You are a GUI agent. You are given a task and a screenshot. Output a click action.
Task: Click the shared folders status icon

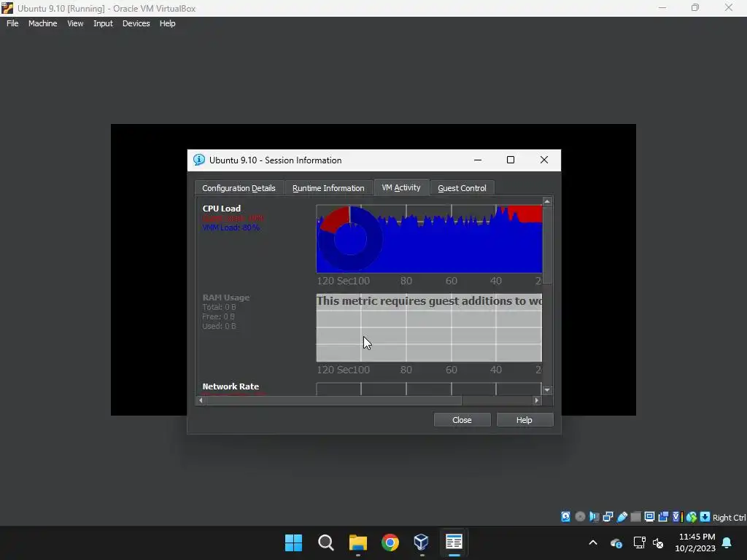click(635, 517)
